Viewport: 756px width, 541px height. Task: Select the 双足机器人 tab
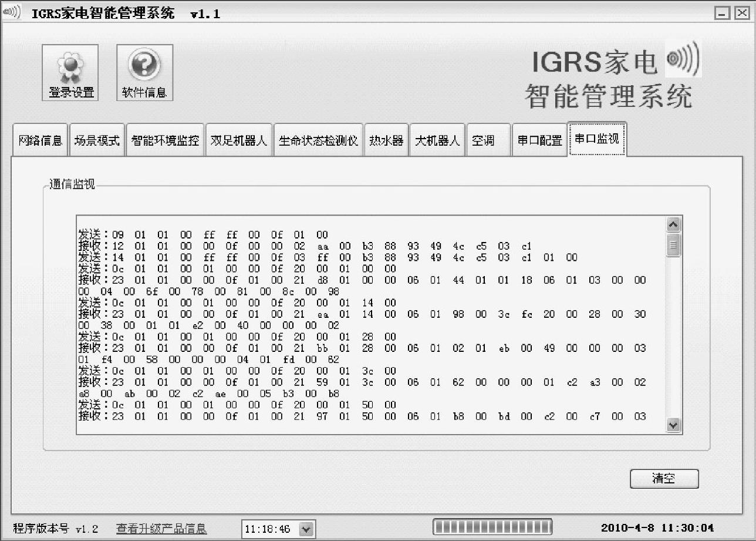238,141
